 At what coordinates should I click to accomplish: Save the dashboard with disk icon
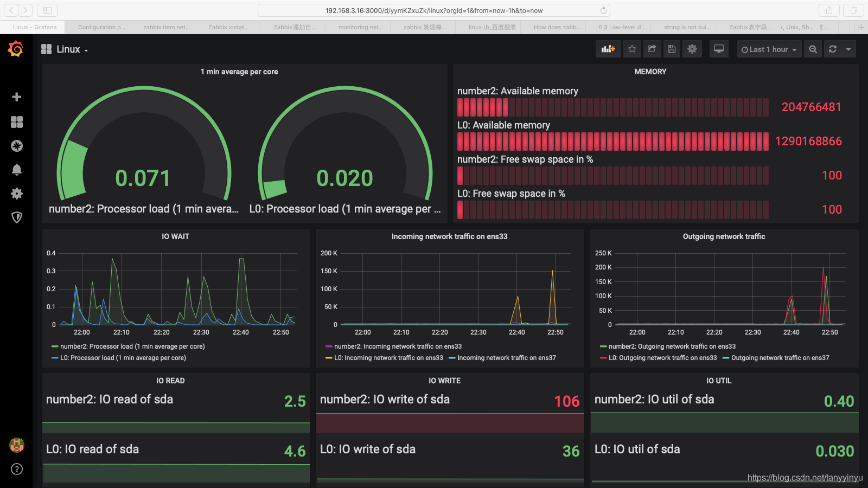[x=672, y=49]
